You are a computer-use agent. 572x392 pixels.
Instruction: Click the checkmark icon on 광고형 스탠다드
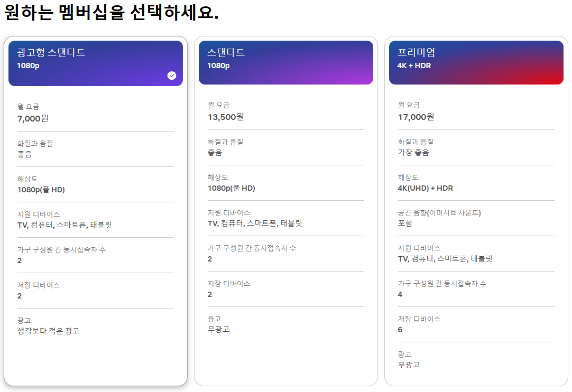[172, 76]
